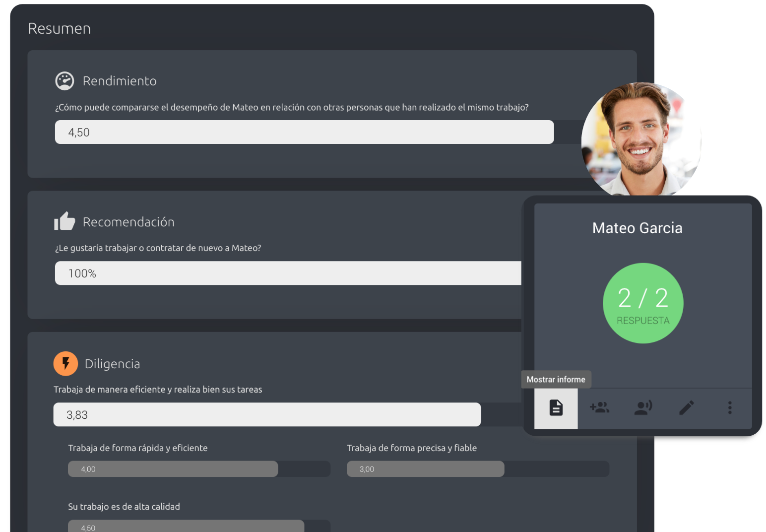Click the speaking person voice icon
The image size is (766, 532).
point(643,408)
